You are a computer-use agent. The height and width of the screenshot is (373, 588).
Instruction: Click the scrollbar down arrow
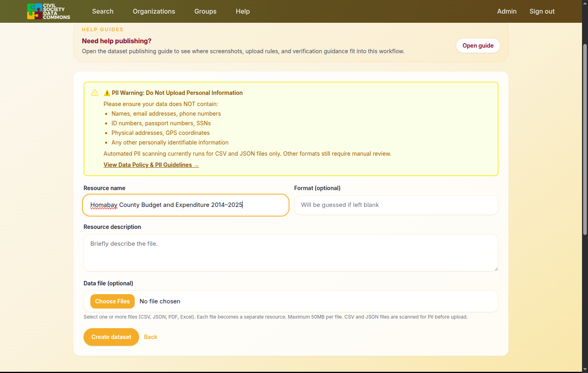(x=585, y=369)
